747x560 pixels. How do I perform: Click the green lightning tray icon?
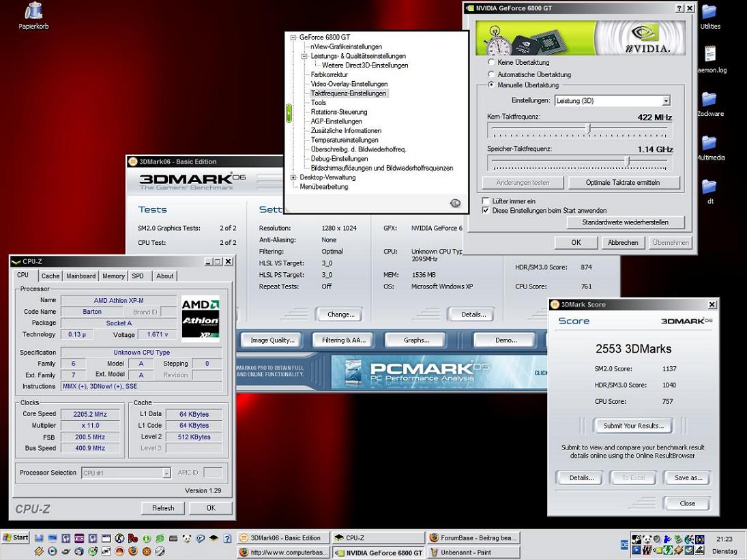tap(668, 550)
